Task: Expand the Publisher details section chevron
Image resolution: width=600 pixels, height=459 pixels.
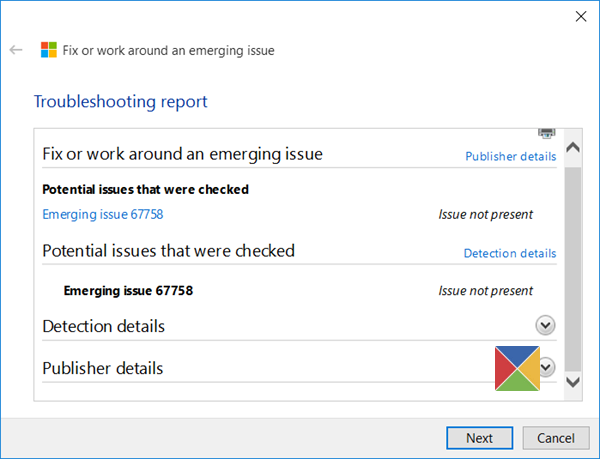Action: coord(548,367)
